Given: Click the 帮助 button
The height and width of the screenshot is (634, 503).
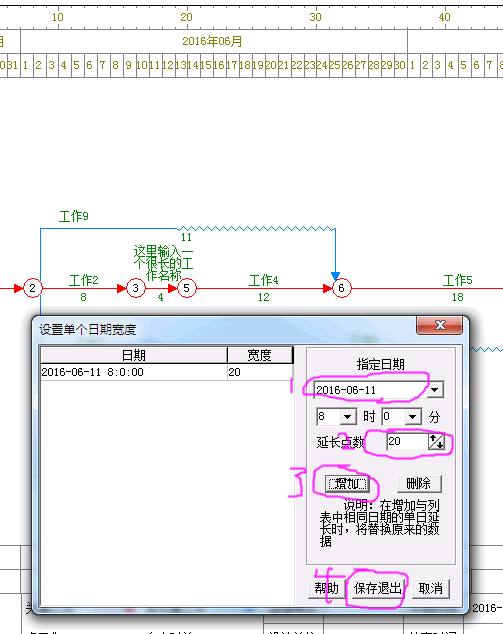Looking at the screenshot, I should coord(327,588).
